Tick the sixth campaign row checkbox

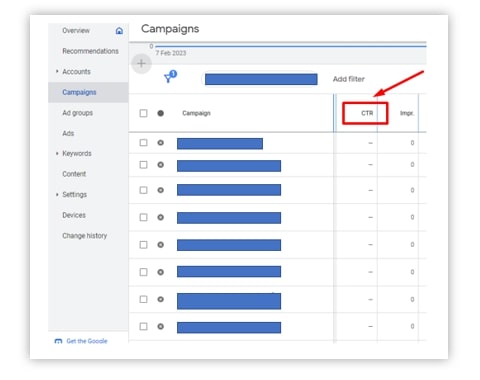tap(143, 272)
